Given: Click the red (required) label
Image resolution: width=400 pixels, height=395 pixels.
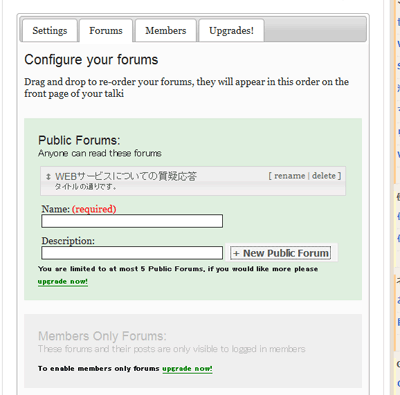Looking at the screenshot, I should tap(94, 209).
